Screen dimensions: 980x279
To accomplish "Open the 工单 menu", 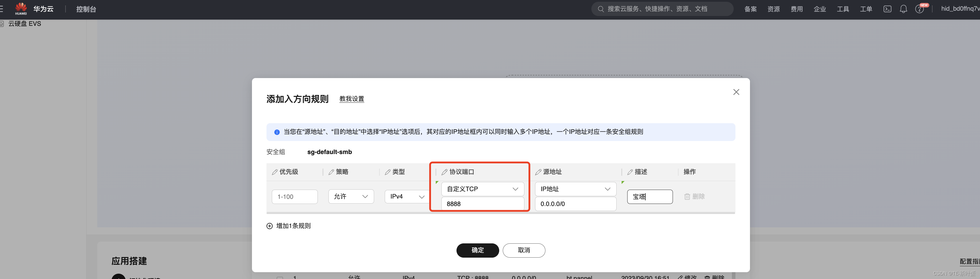I will [866, 9].
